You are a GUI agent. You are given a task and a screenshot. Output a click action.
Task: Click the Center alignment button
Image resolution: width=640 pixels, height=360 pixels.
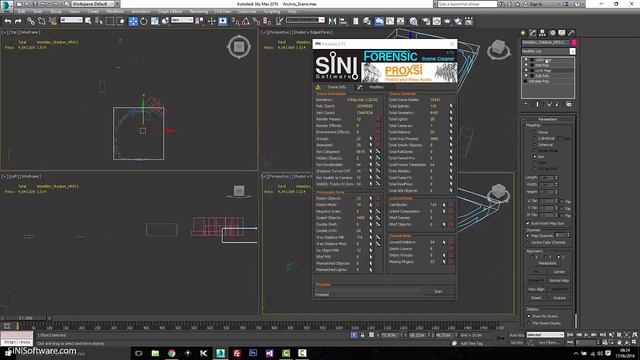click(559, 272)
